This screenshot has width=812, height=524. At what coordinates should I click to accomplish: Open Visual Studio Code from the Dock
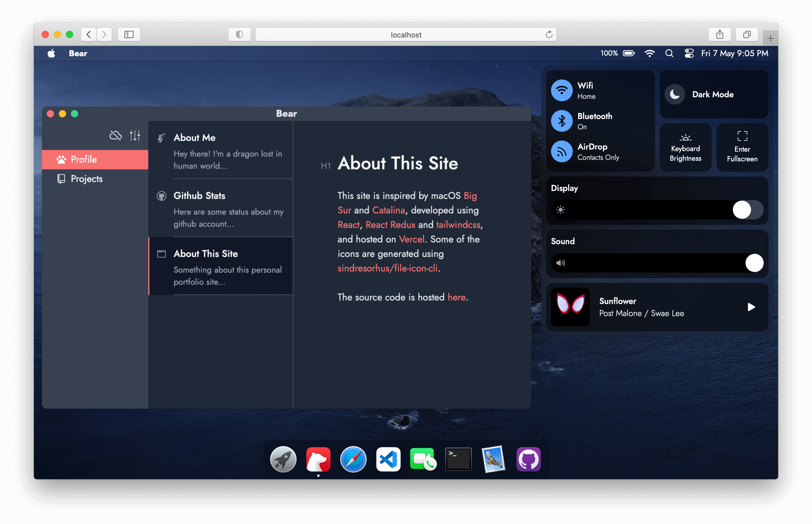(x=388, y=459)
